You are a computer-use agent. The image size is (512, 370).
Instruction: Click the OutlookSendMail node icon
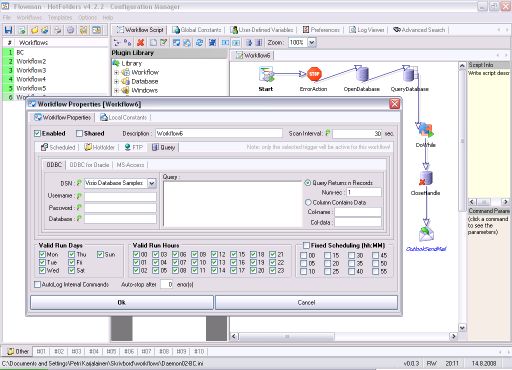click(426, 234)
